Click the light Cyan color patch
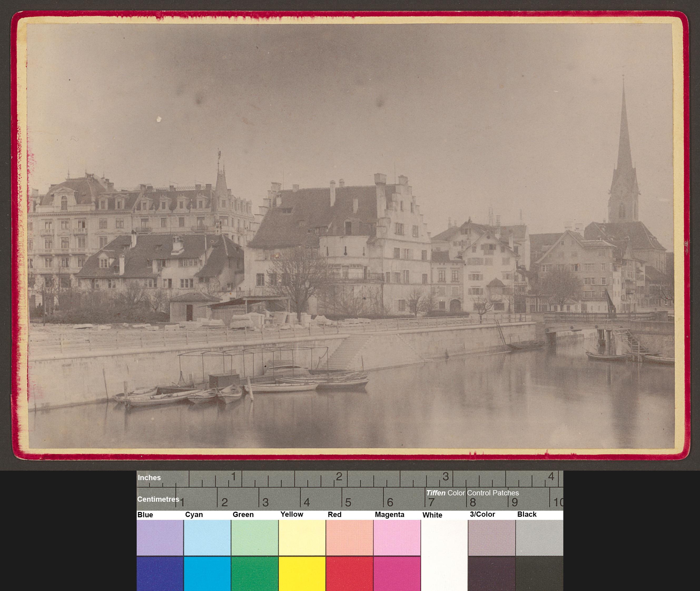The width and height of the screenshot is (700, 591). click(207, 537)
